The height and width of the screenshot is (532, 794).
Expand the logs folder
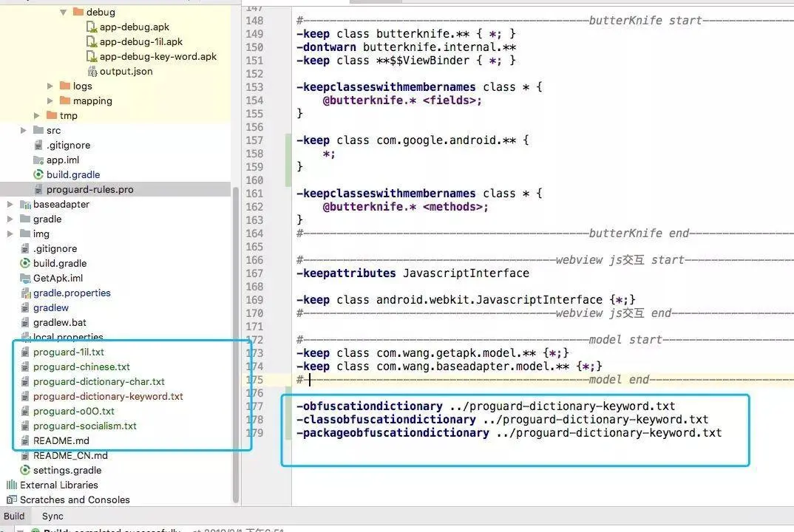click(x=50, y=86)
